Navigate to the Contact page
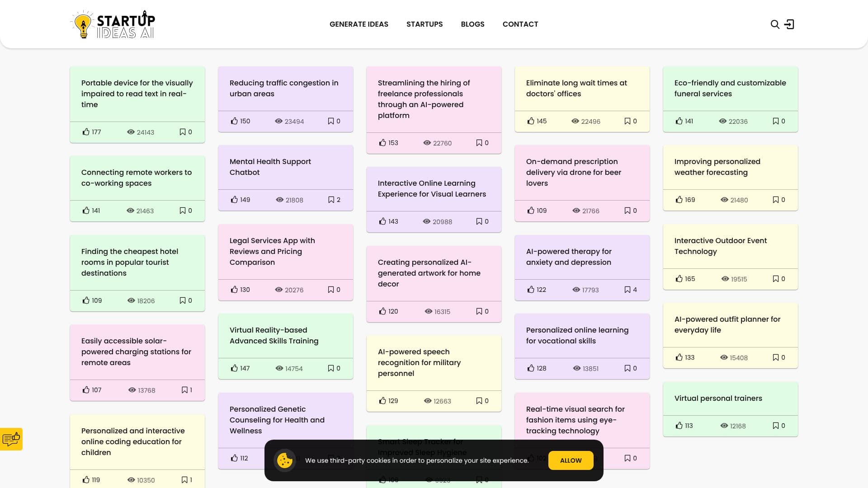The image size is (868, 488). (520, 24)
